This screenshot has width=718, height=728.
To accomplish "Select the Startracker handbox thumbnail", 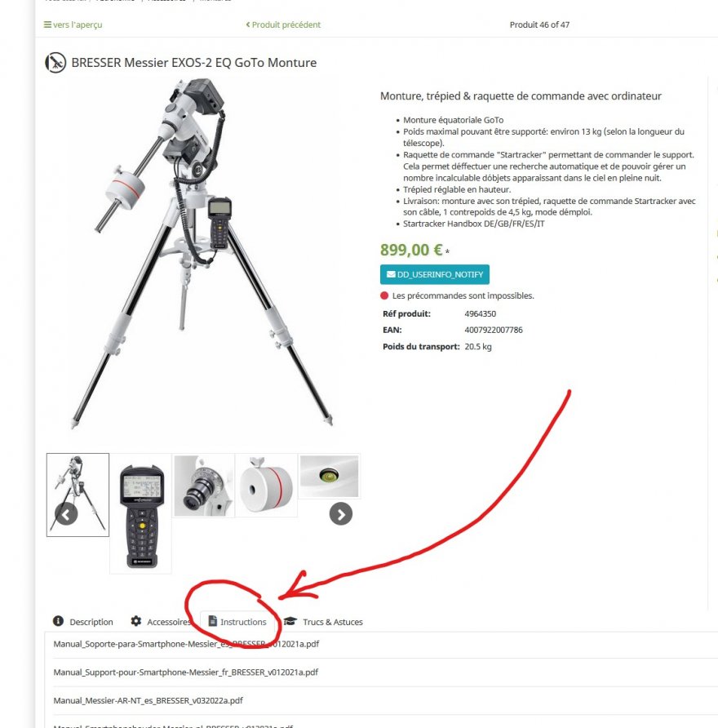I will click(x=141, y=514).
